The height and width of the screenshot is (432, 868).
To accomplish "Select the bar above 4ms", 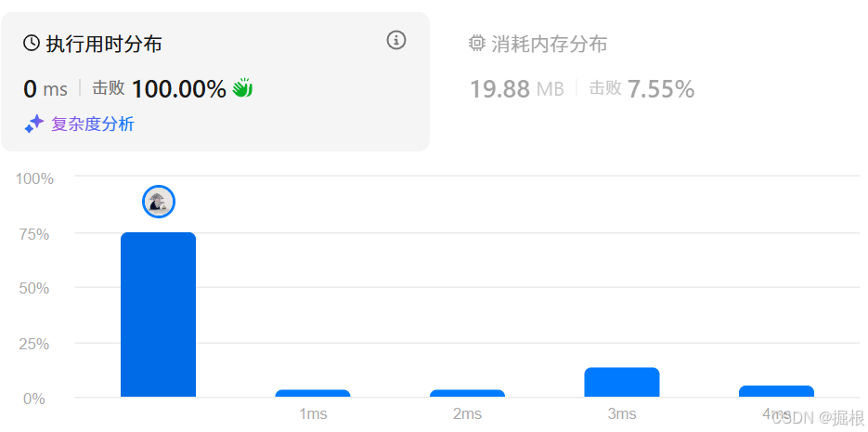I will pyautogui.click(x=776, y=391).
